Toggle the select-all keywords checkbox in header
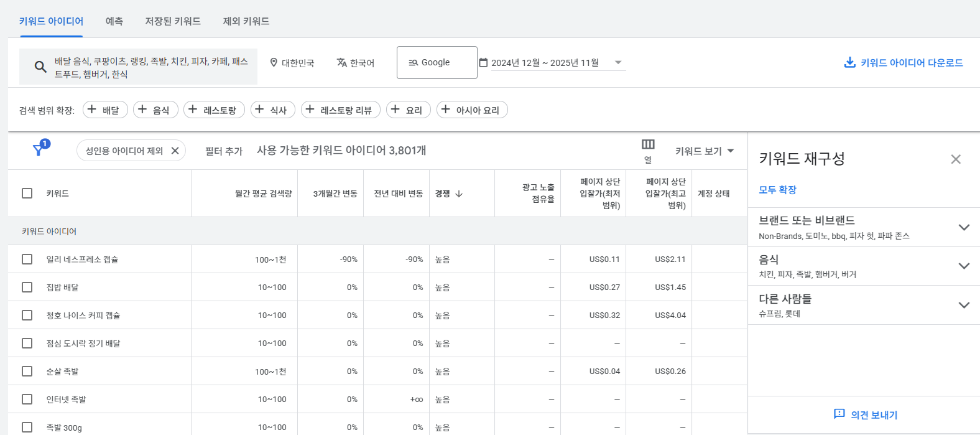Image resolution: width=980 pixels, height=435 pixels. click(x=27, y=194)
